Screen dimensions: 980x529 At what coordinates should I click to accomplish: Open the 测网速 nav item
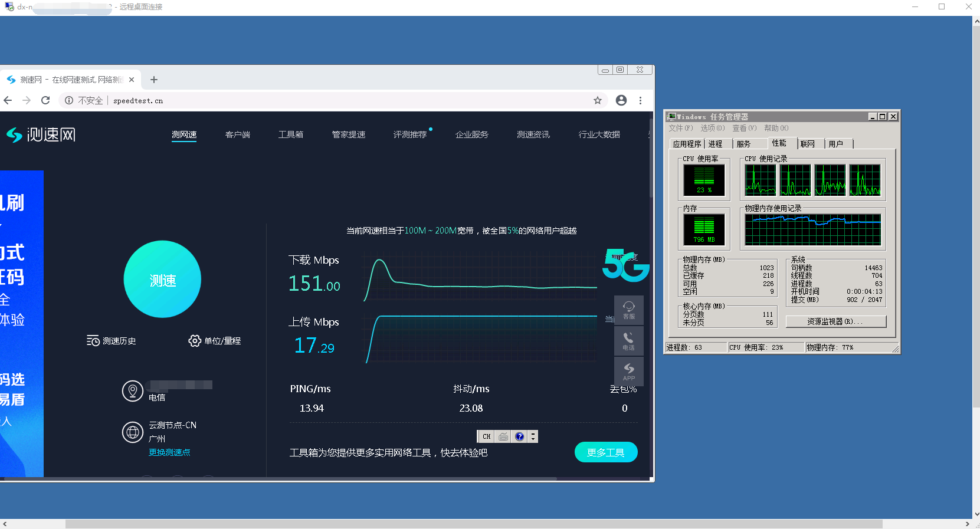[184, 134]
